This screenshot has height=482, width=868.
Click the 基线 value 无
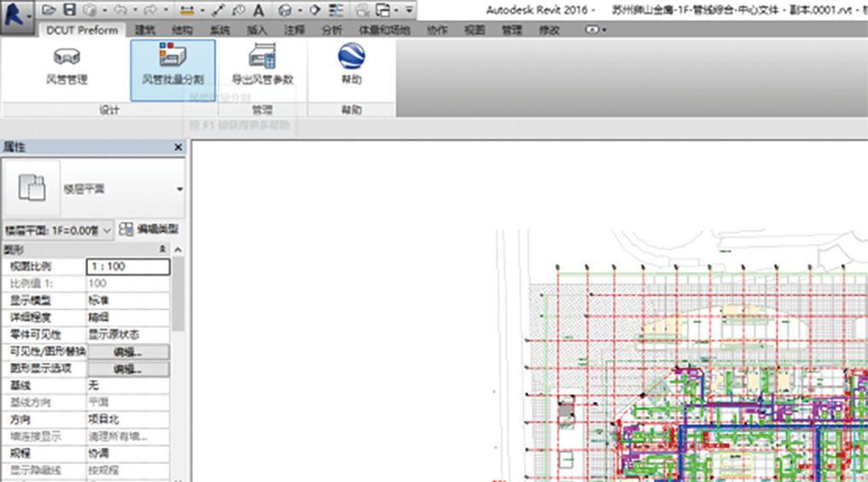tap(128, 385)
